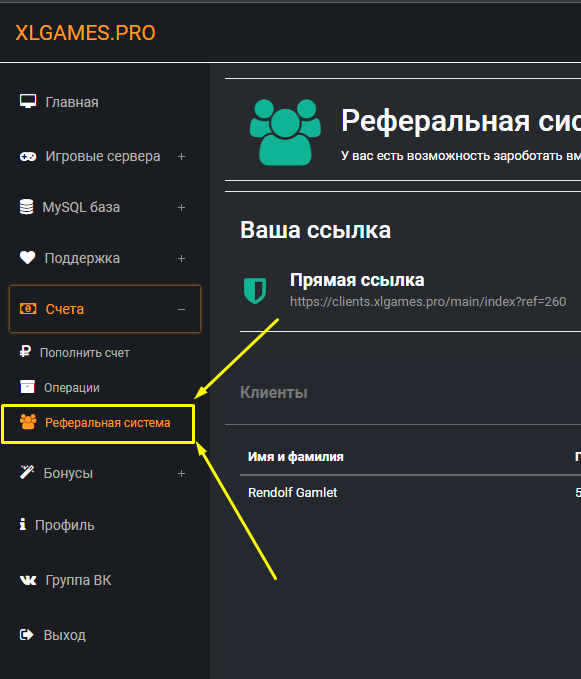Click the Реферальная система page title
The height and width of the screenshot is (679, 581).
[461, 121]
